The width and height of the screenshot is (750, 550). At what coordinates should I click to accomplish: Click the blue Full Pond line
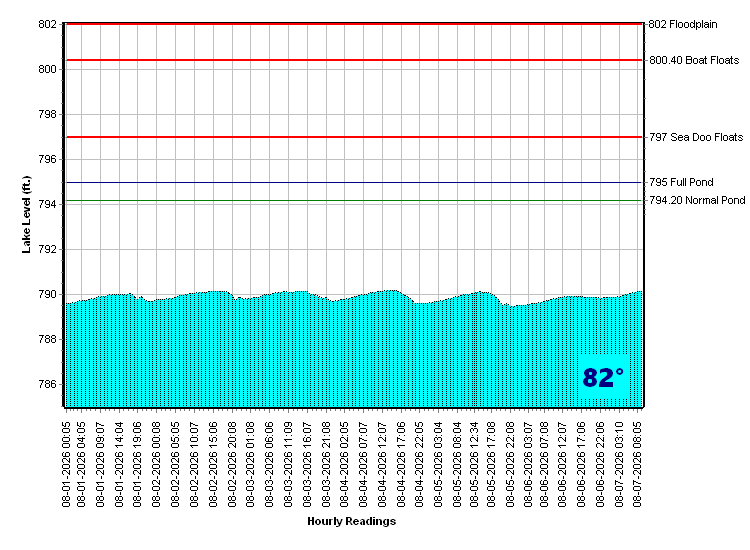click(x=353, y=182)
